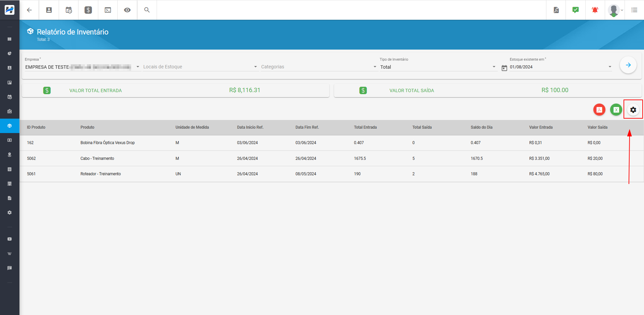Screen dimensions: 644x315
Task: Sort by ID Produto column header
Action: (36, 127)
